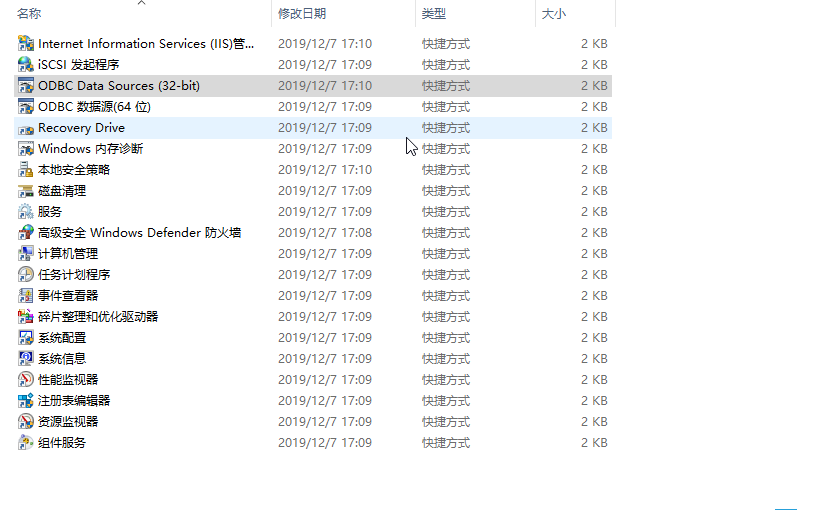Select the 碎片整理和优化驱动器 icon

pos(25,317)
